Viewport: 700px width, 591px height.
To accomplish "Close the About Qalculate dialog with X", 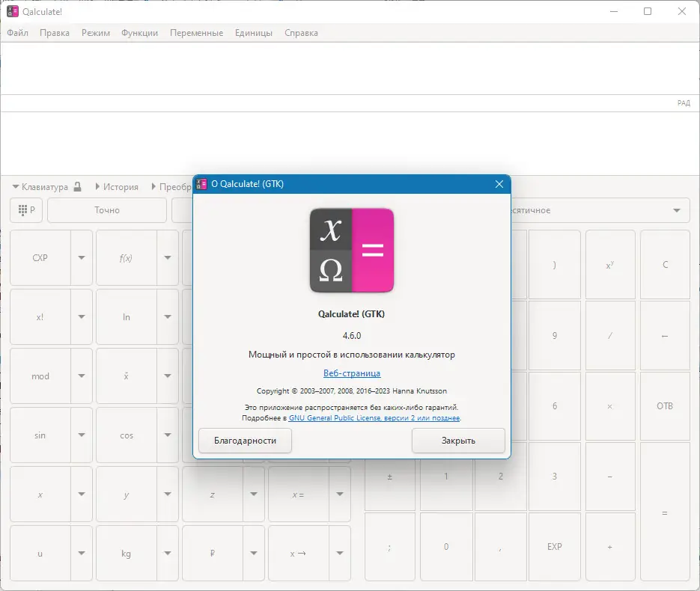I will (x=499, y=184).
